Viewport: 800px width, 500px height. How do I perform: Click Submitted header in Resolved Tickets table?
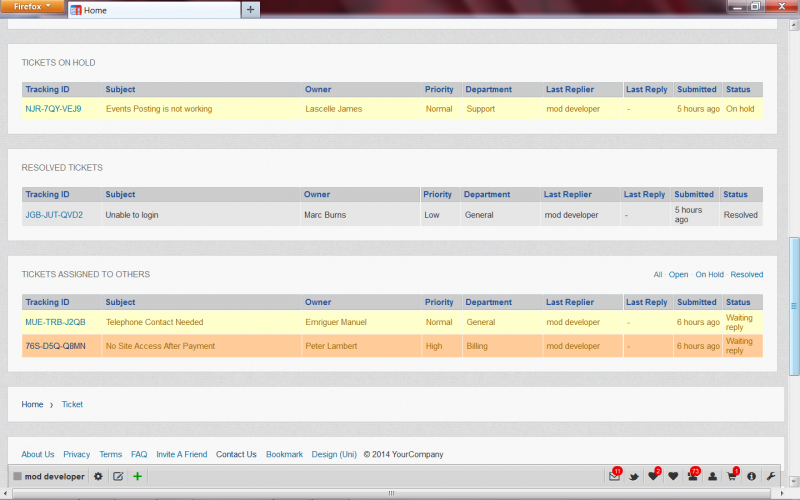pyautogui.click(x=694, y=194)
